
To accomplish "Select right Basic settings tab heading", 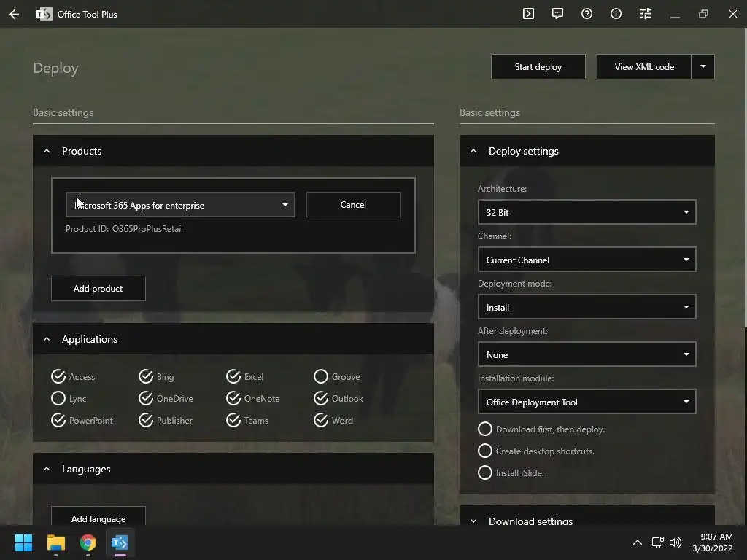I will (489, 113).
